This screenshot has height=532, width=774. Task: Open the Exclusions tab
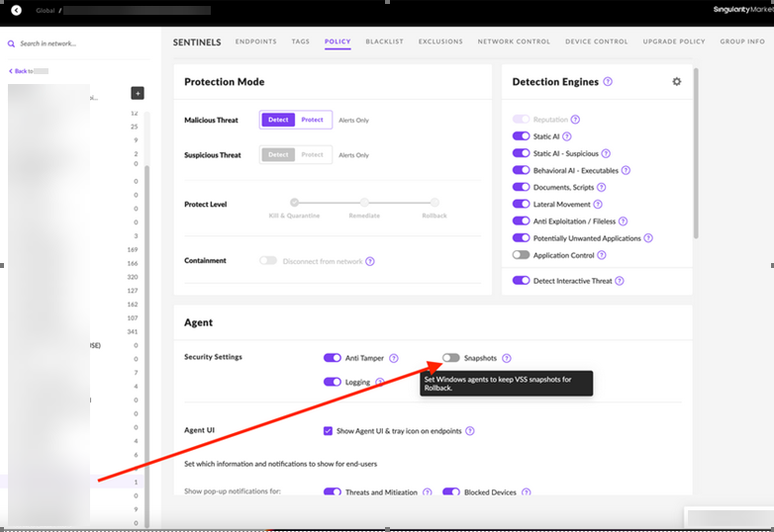pyautogui.click(x=440, y=42)
